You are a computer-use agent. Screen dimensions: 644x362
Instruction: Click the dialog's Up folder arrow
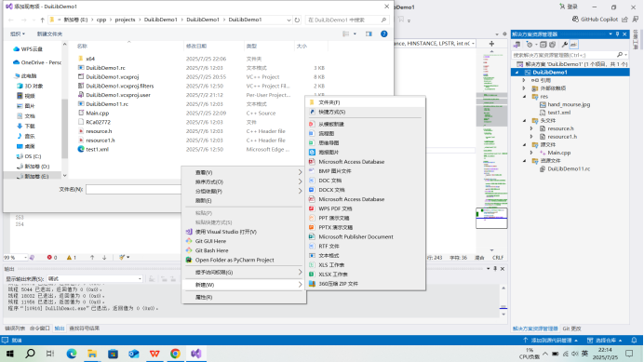click(42, 20)
